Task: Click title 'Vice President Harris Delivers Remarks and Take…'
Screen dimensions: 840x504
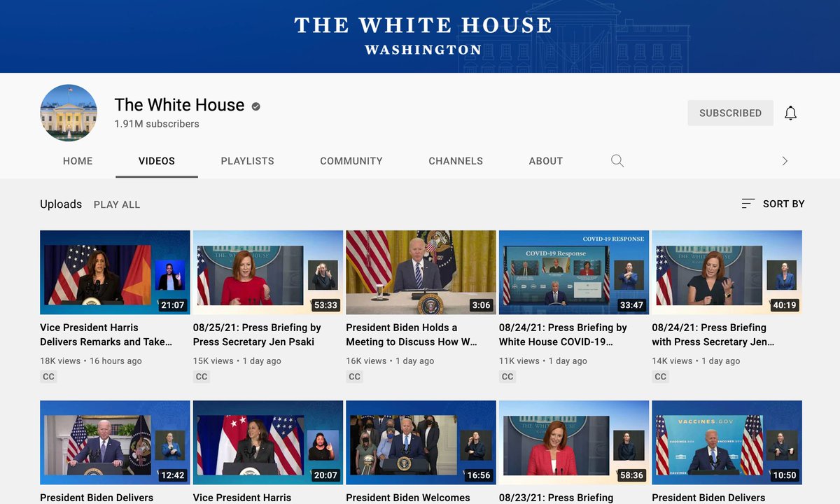Action: 106,335
